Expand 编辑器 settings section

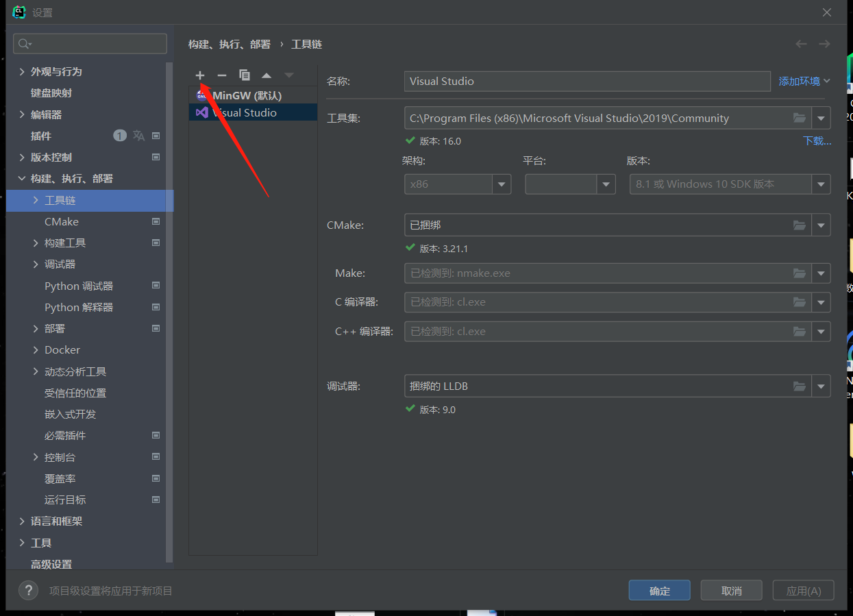tap(22, 114)
